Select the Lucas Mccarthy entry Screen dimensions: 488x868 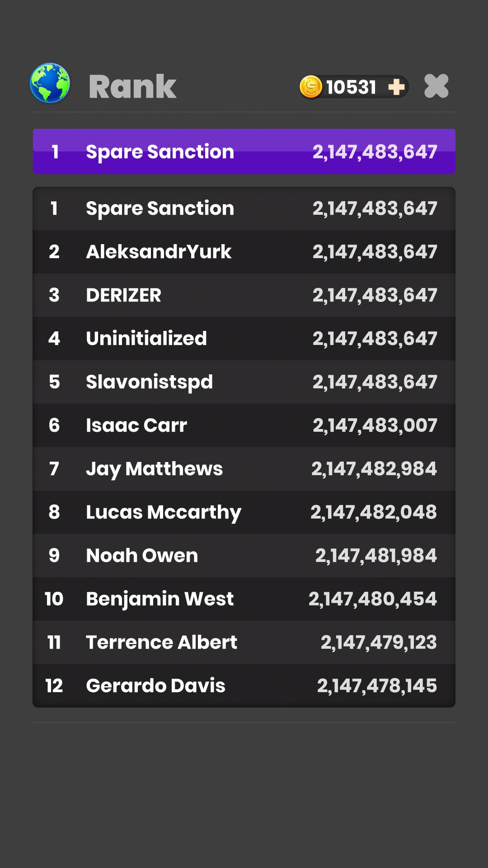pyautogui.click(x=244, y=512)
